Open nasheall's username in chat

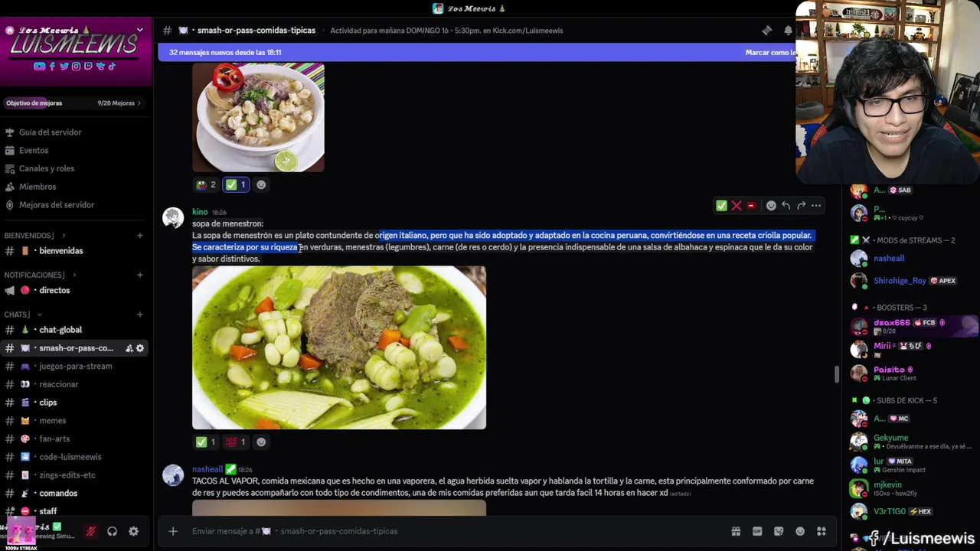[207, 469]
